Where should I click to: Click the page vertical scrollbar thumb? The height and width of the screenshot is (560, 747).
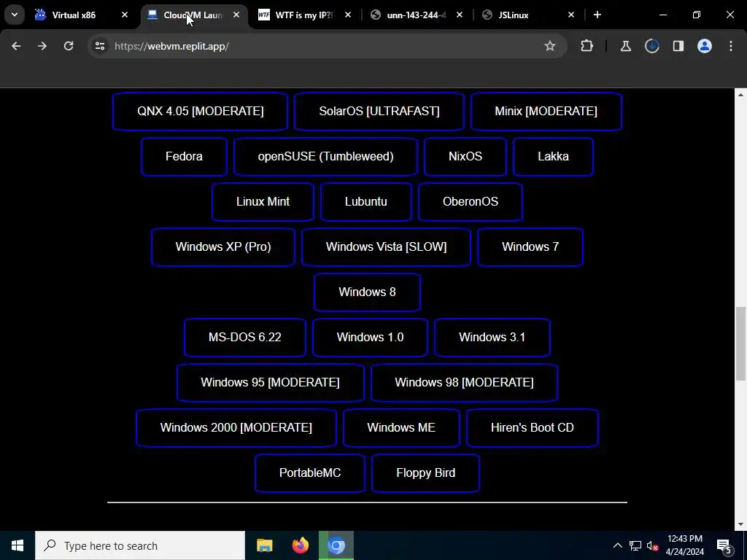tap(740, 344)
